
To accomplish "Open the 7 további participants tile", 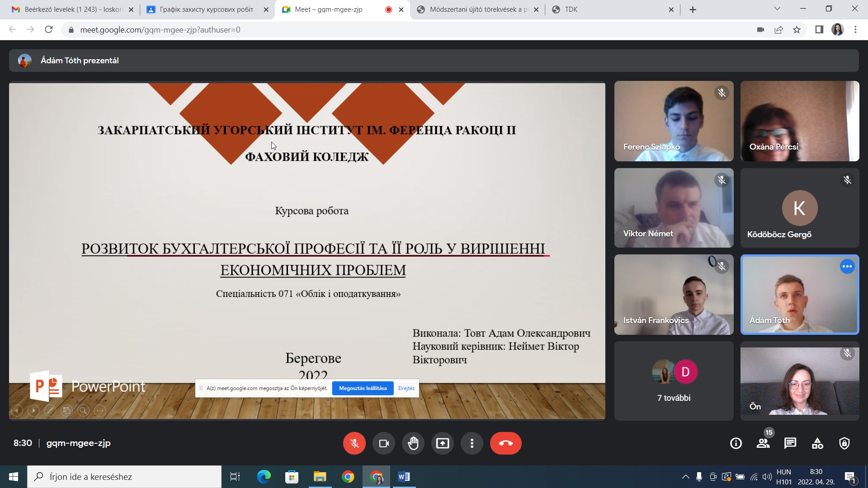I will point(674,381).
